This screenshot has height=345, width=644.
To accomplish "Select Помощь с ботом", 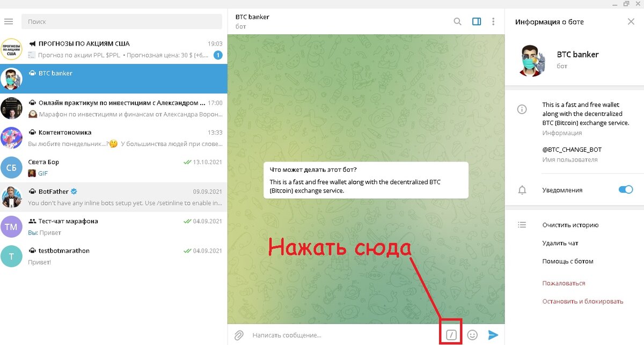I will tap(568, 261).
